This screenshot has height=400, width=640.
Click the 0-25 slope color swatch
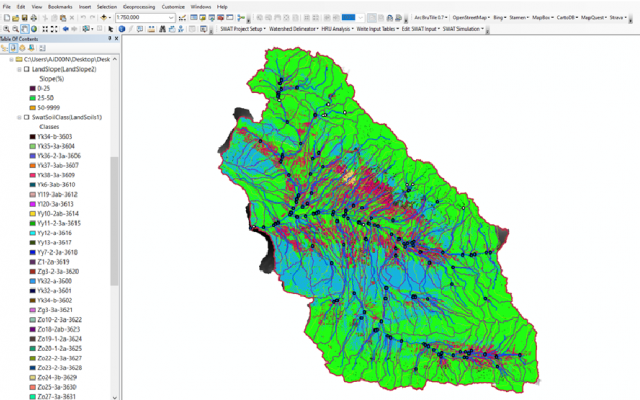[x=33, y=89]
